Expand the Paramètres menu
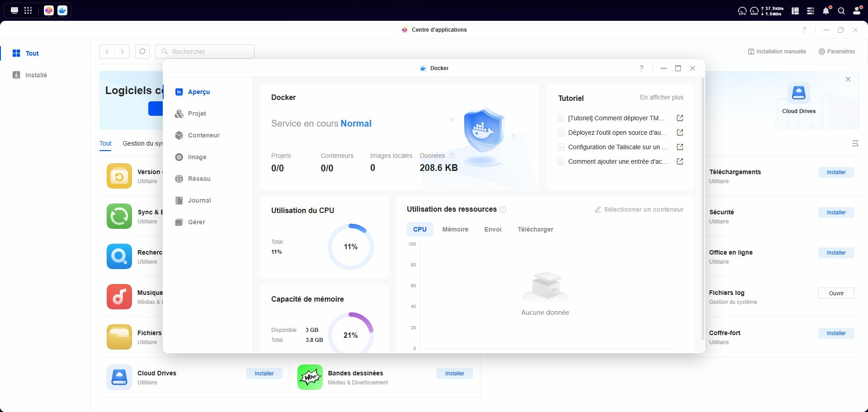Viewport: 868px width, 412px height. click(837, 52)
